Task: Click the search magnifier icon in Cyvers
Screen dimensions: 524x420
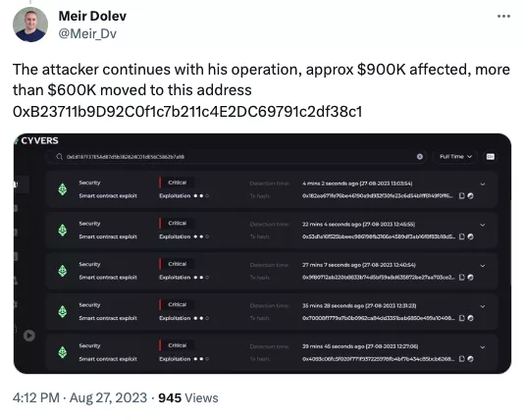Action: tap(60, 157)
